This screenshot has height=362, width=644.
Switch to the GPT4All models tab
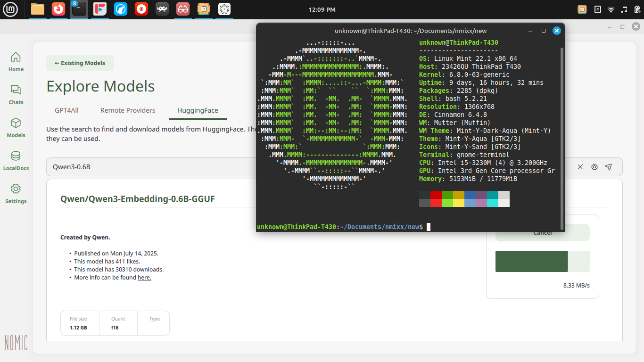point(66,110)
